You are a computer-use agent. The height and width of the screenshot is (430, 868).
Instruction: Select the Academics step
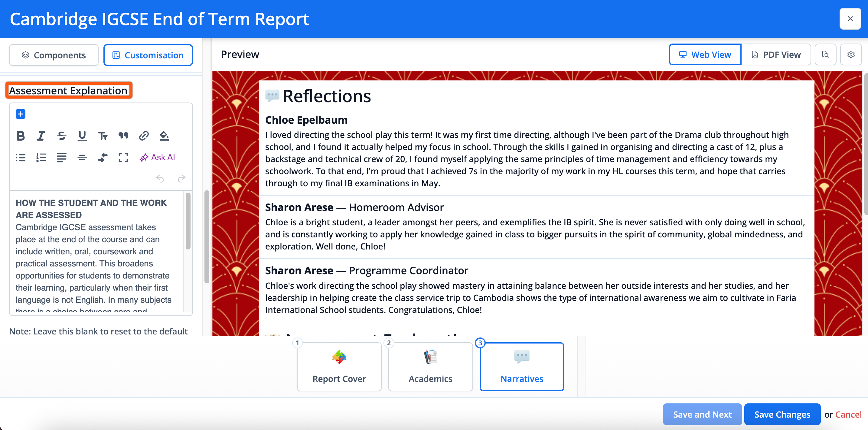(430, 367)
